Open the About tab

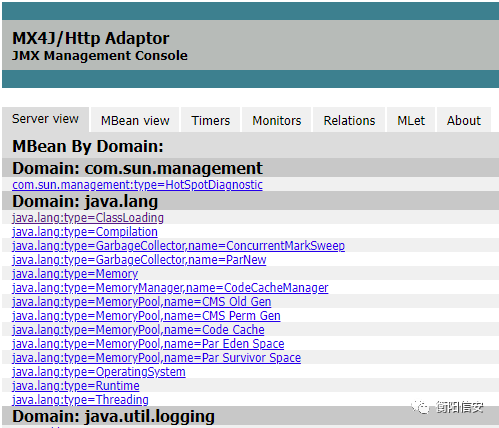tap(464, 120)
